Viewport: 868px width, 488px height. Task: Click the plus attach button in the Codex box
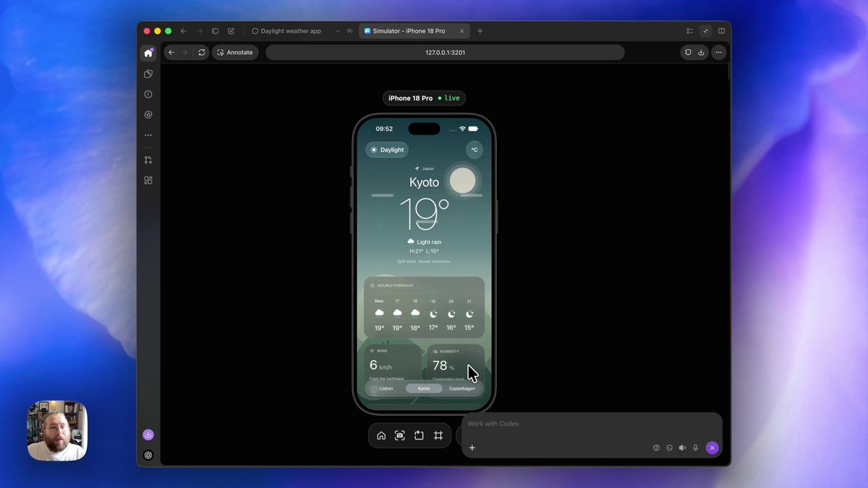pos(472,448)
